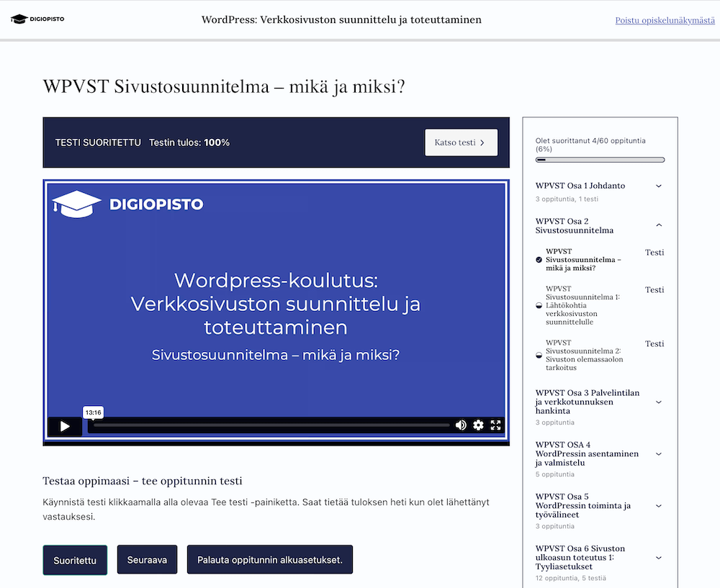Enter fullscreen mode for the video
720x588 pixels.
[x=495, y=425]
